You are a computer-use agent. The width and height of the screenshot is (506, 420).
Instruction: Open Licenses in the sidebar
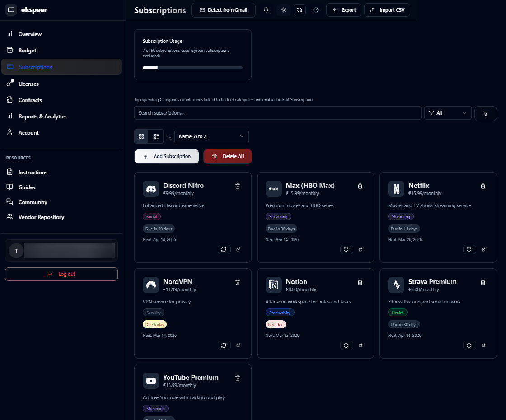coord(61,84)
